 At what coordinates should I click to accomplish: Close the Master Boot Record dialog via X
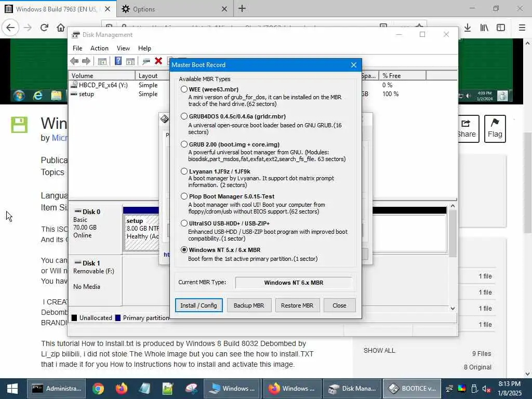coord(353,65)
